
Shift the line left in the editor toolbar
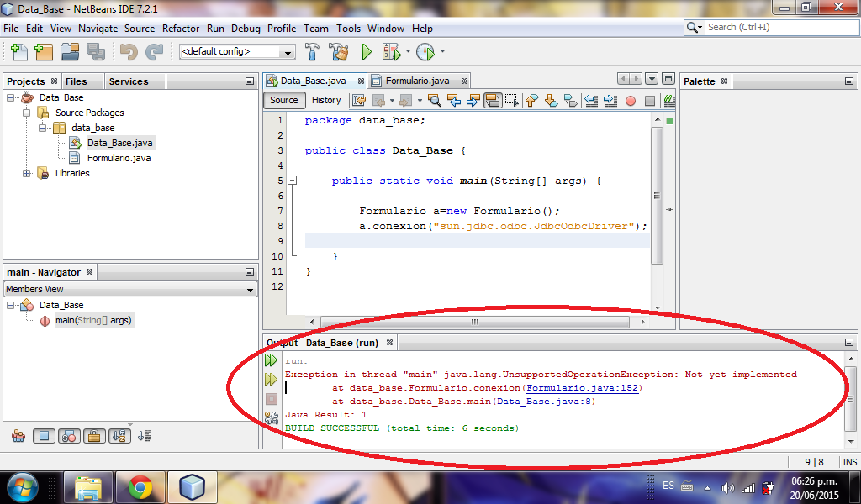point(591,100)
